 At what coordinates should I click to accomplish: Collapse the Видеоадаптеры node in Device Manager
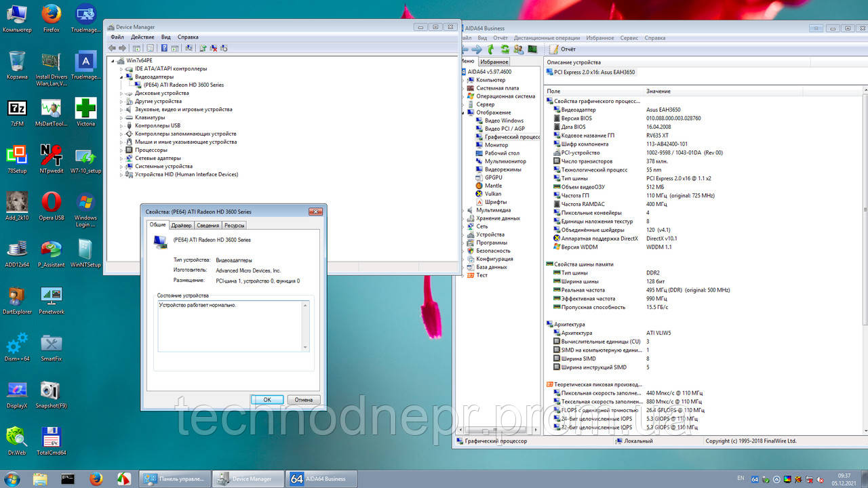click(x=122, y=77)
